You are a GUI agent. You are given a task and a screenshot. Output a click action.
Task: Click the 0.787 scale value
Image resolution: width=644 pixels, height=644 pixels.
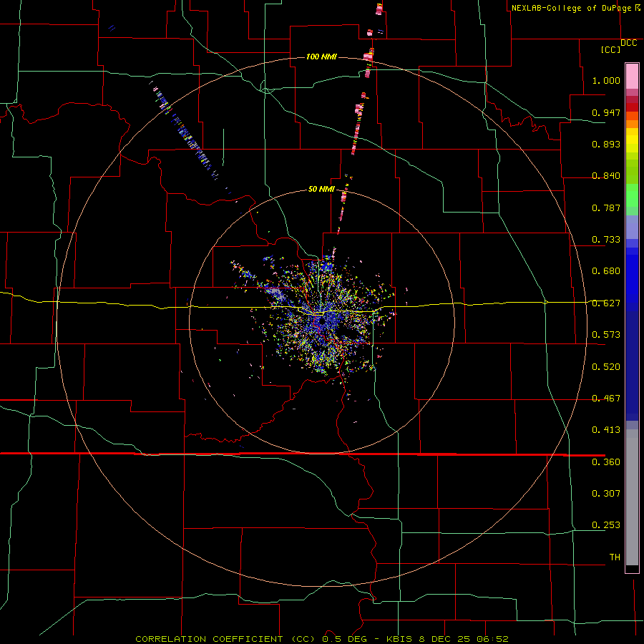(x=606, y=208)
